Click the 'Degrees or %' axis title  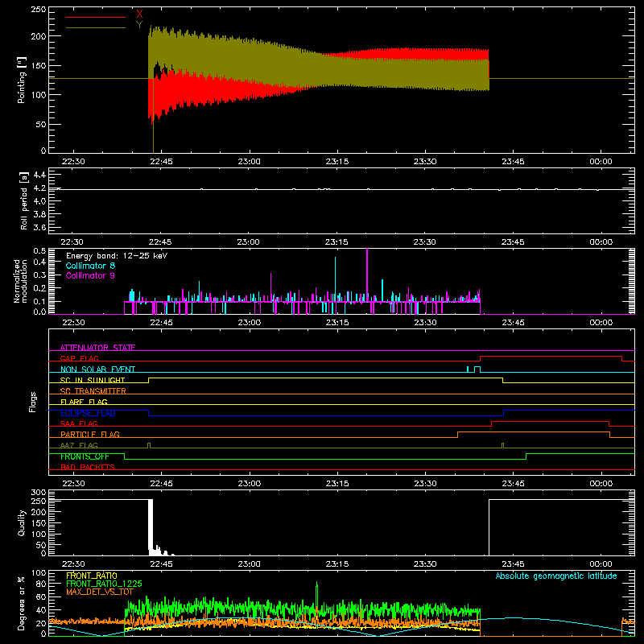pyautogui.click(x=22, y=603)
